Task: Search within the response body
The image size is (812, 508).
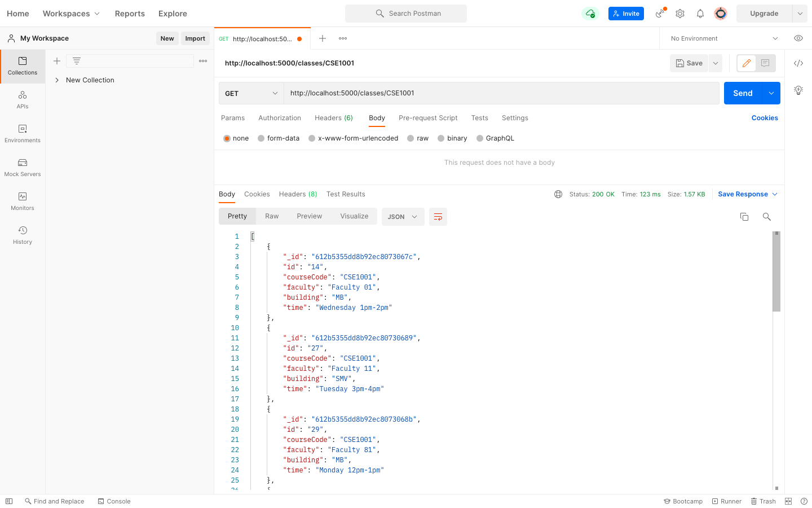Action: click(766, 216)
